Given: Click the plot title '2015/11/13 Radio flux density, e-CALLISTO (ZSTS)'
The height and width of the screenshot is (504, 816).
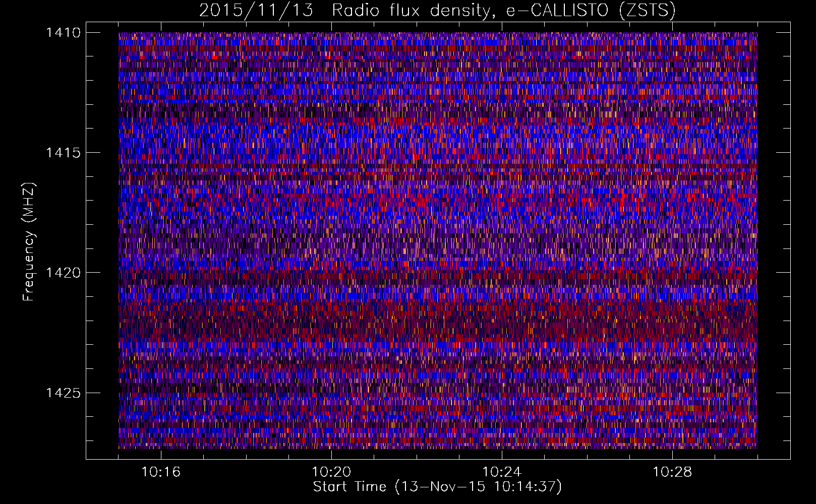Looking at the screenshot, I should coord(437,11).
